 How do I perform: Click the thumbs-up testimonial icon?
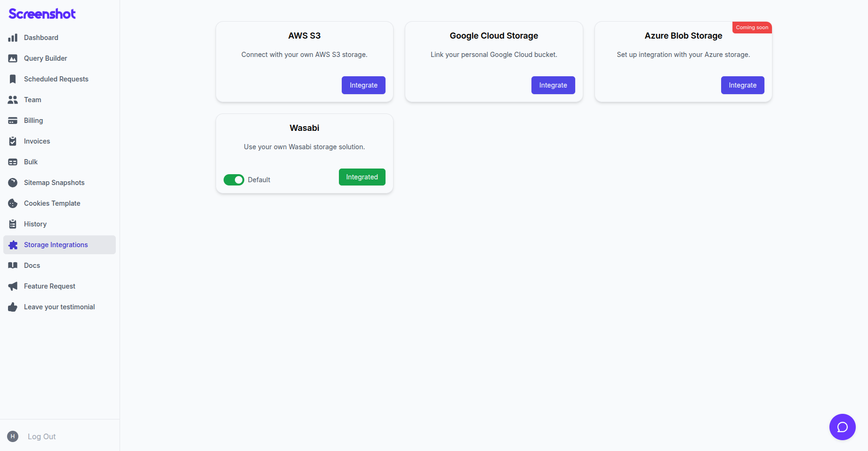tap(13, 307)
